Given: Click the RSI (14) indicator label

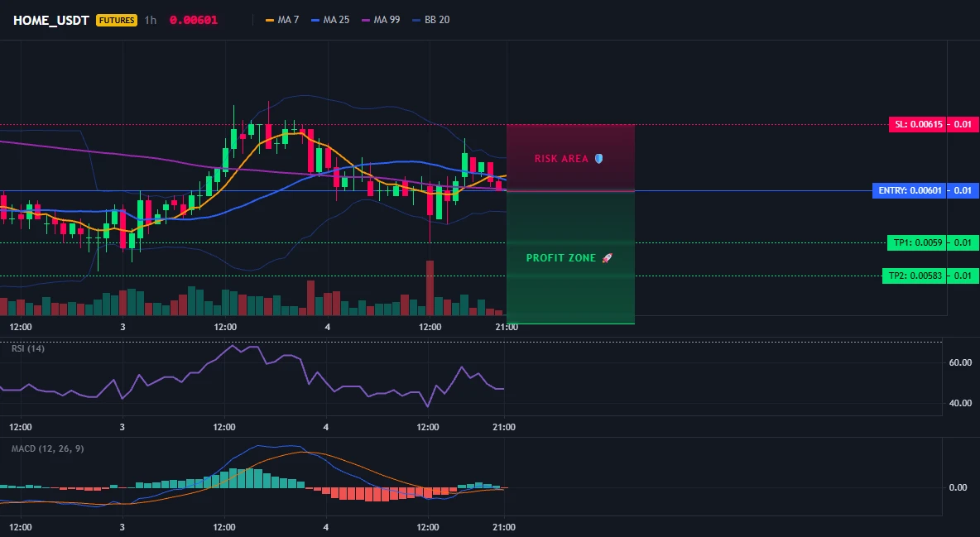Looking at the screenshot, I should (x=28, y=348).
